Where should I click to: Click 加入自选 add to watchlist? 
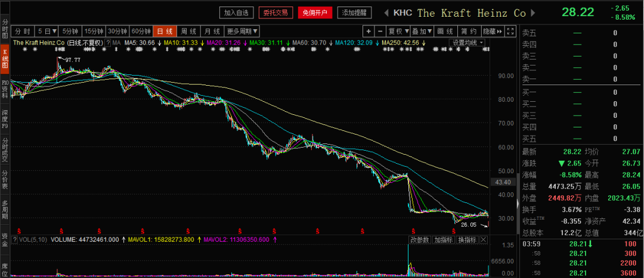click(x=237, y=13)
